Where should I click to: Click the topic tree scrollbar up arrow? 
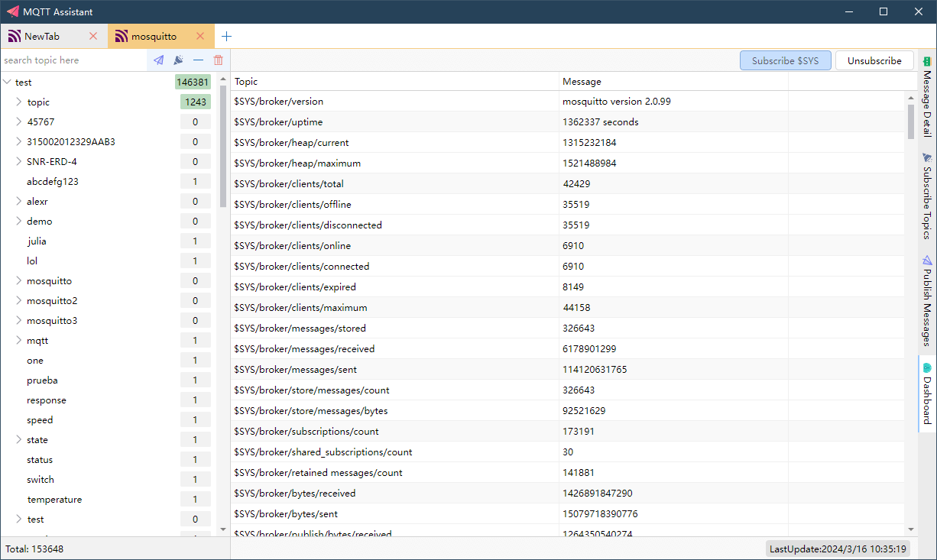223,79
